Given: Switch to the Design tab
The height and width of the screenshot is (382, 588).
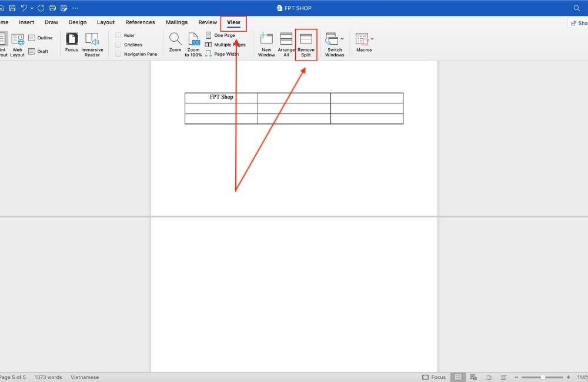Looking at the screenshot, I should (x=78, y=22).
